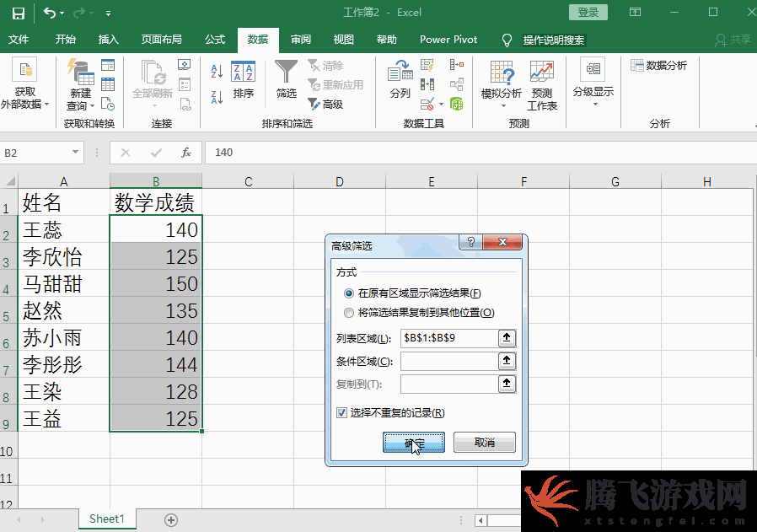This screenshot has height=532, width=757.
Task: Open Customize Quick Access Toolbar dropdown
Action: coord(108,13)
